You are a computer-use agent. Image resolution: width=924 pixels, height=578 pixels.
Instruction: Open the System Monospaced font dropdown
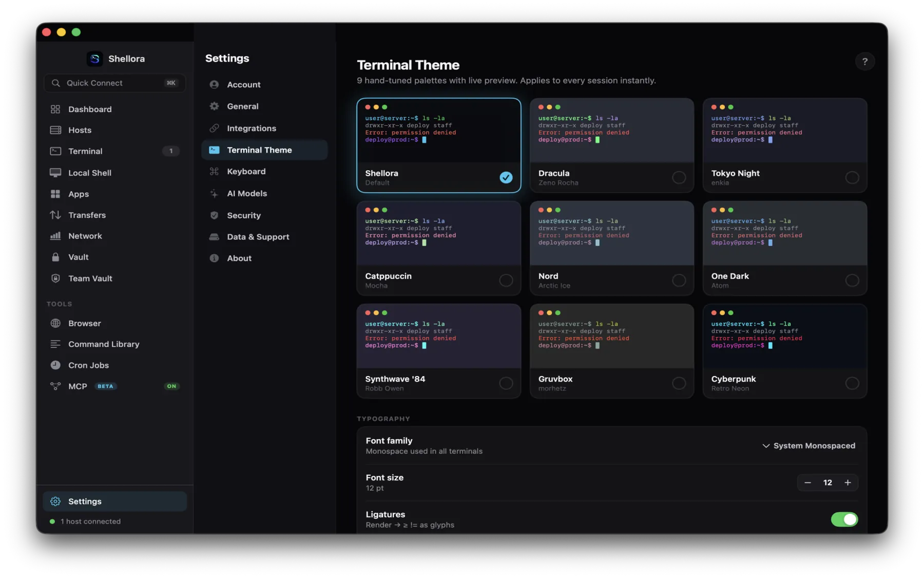(808, 445)
